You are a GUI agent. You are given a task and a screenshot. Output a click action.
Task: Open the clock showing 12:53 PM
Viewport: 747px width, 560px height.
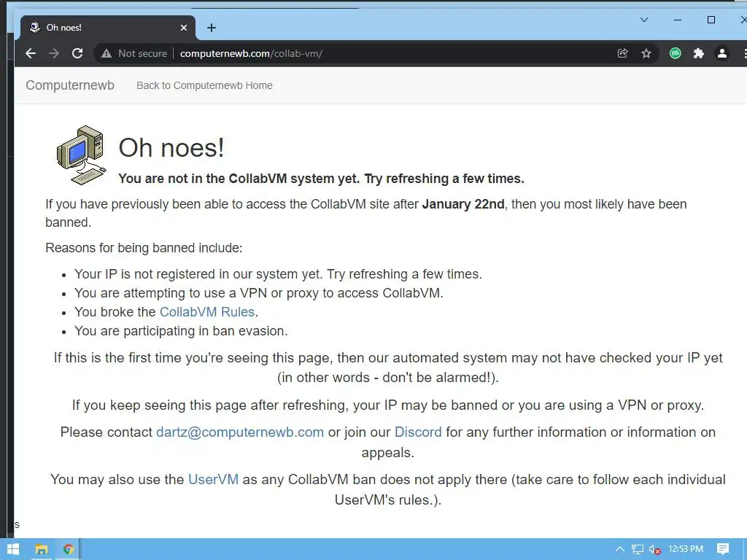(x=686, y=549)
